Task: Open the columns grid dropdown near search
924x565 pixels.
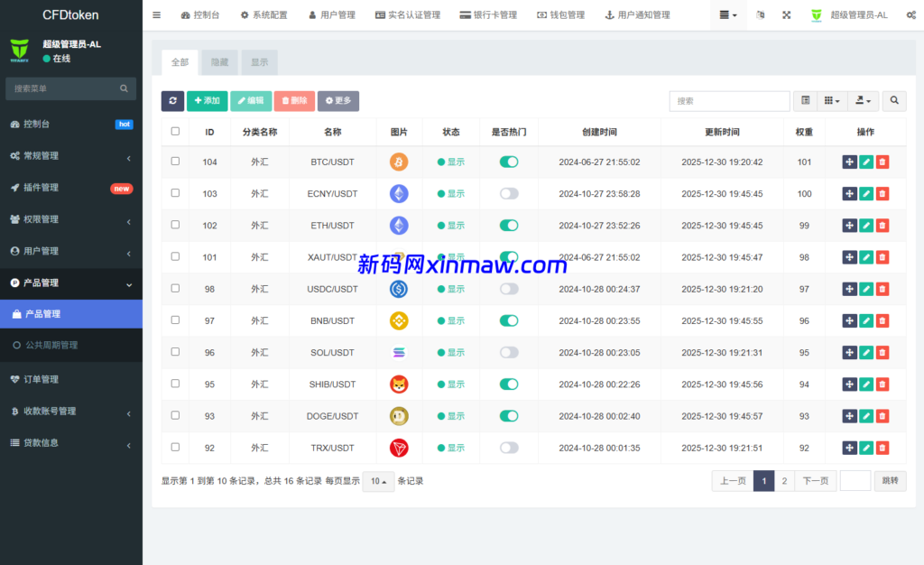Action: click(830, 101)
